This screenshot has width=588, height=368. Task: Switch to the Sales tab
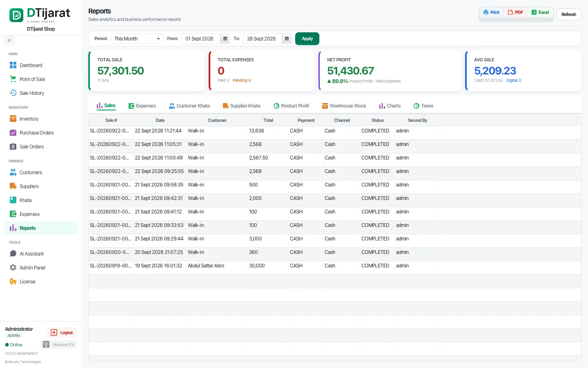click(x=106, y=106)
